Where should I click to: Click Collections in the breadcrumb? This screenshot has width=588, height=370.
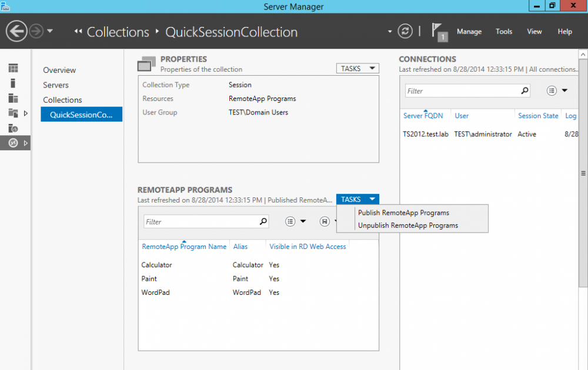(x=118, y=32)
